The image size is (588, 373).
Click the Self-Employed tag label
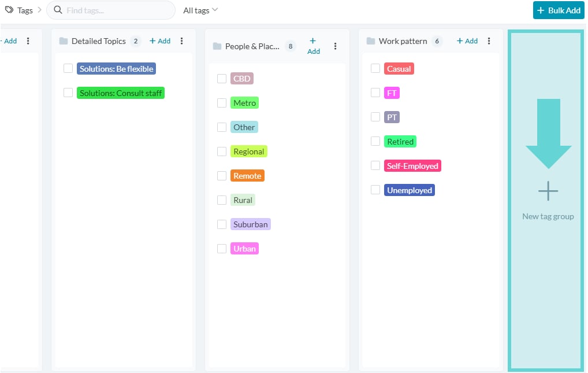412,166
